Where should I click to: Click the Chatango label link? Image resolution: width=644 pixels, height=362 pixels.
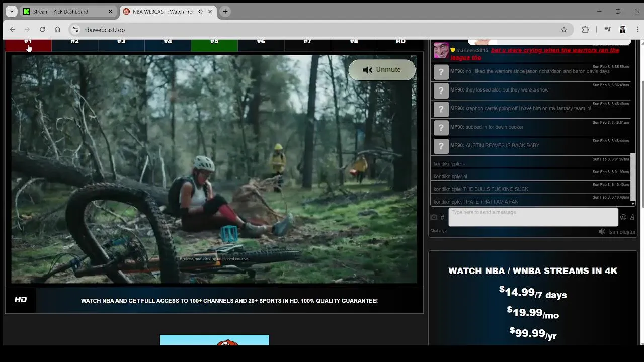coord(438,231)
